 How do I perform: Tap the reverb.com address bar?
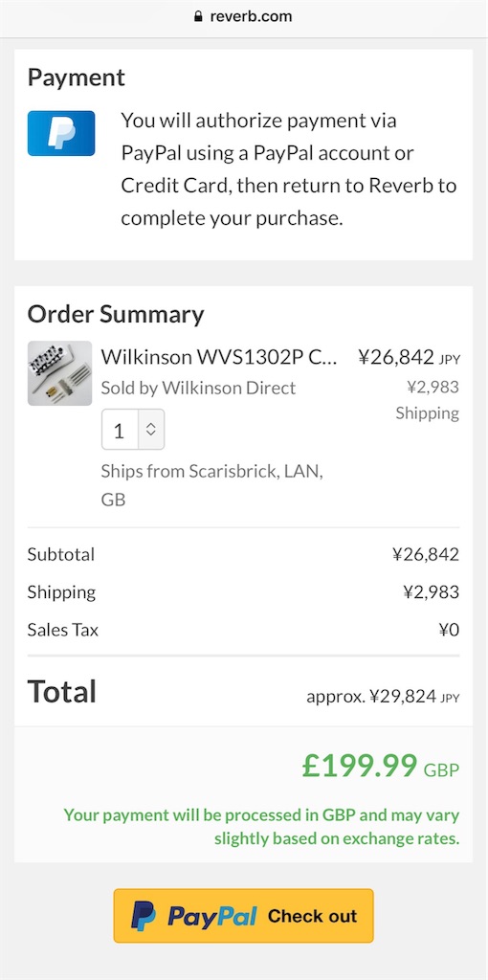[244, 17]
